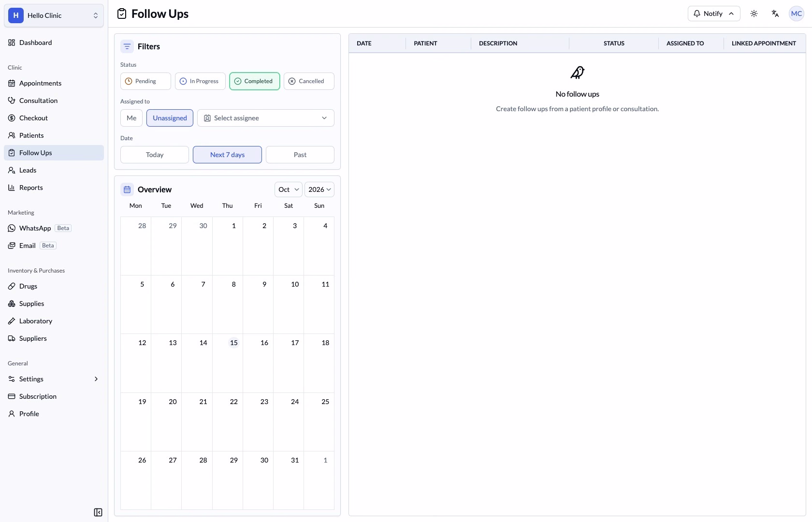Open the language translation icon
This screenshot has width=812, height=522.
coord(775,14)
